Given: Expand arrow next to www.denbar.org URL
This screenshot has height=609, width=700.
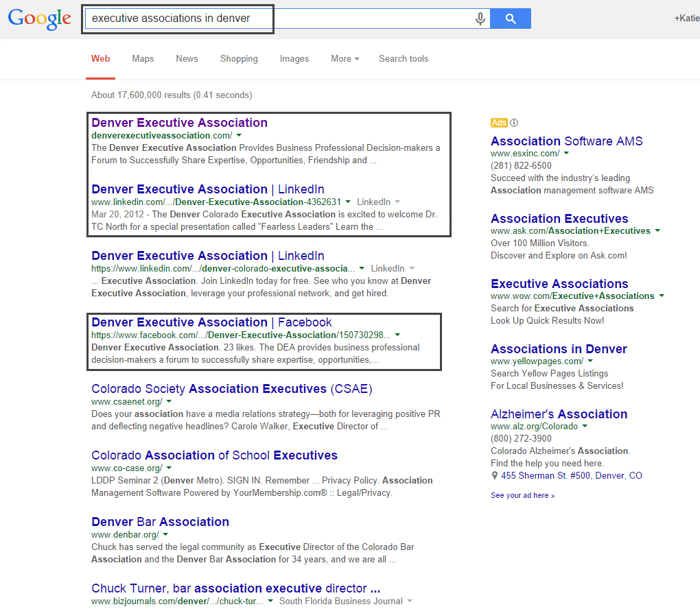Looking at the screenshot, I should pyautogui.click(x=165, y=534).
